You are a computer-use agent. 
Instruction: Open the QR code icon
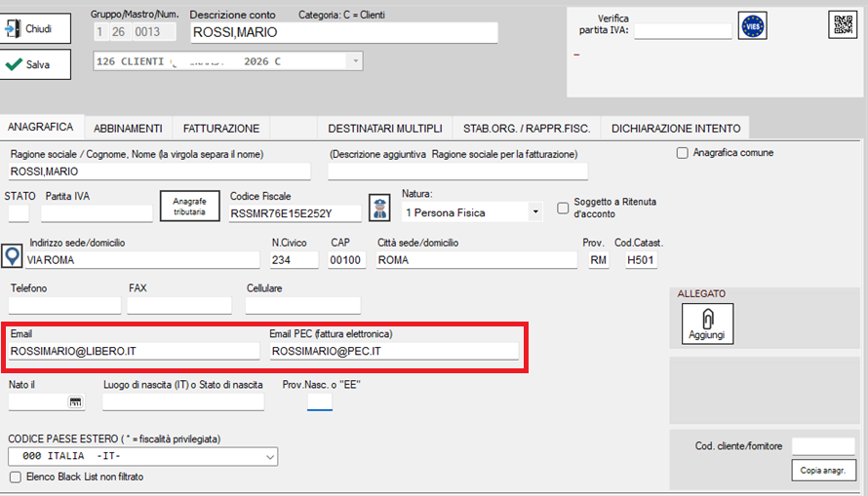840,26
